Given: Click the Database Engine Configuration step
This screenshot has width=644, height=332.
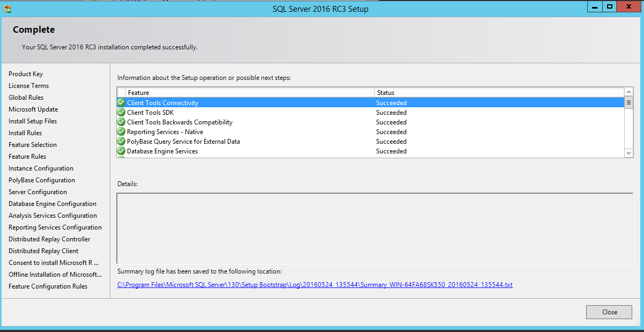Looking at the screenshot, I should point(53,204).
